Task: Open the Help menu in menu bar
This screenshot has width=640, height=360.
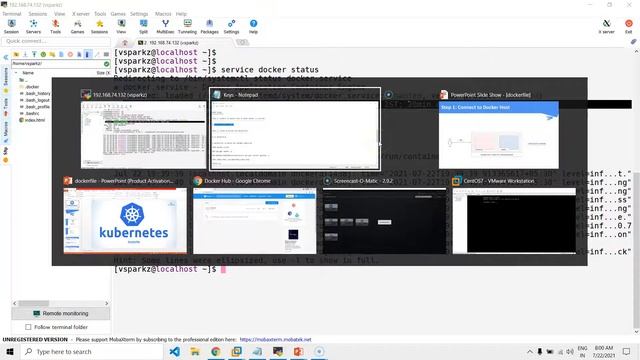Action: click(181, 14)
